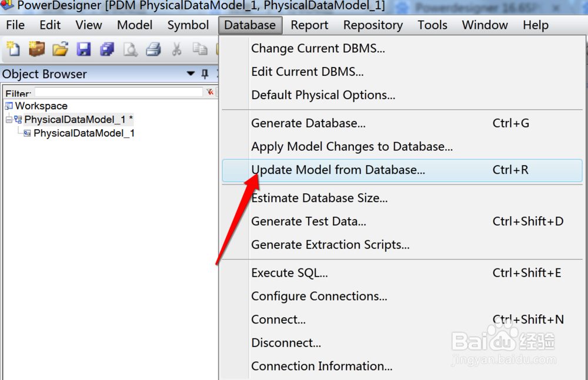
Task: Select the PhysicalDataModel_1 diagram child node
Action: pyautogui.click(x=84, y=133)
